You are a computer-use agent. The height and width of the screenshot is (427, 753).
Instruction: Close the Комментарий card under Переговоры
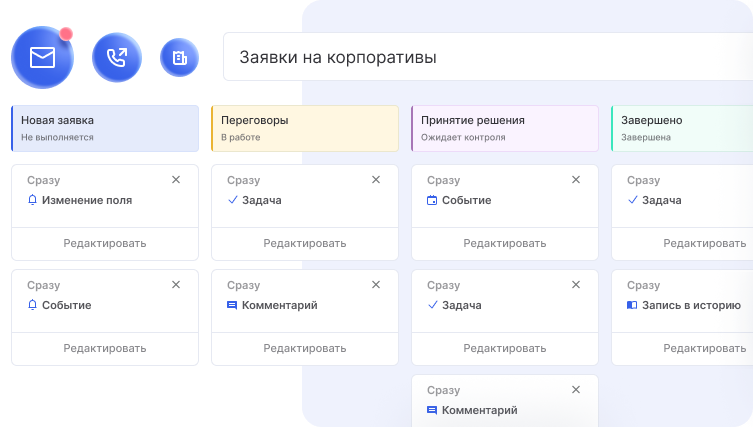[x=376, y=285]
